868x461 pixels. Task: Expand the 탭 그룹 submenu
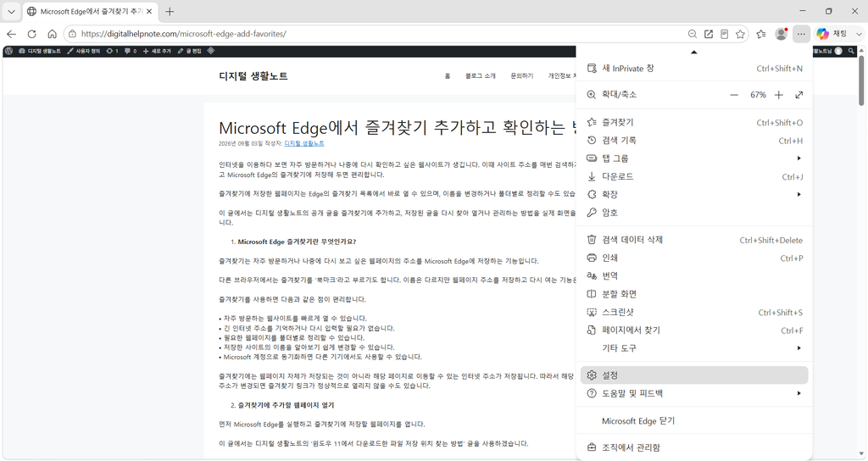[694, 158]
